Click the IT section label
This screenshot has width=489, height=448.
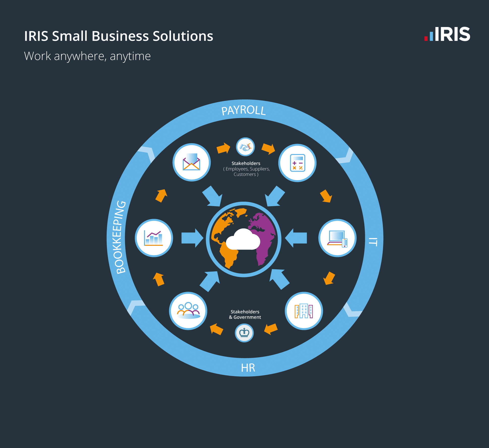click(372, 242)
